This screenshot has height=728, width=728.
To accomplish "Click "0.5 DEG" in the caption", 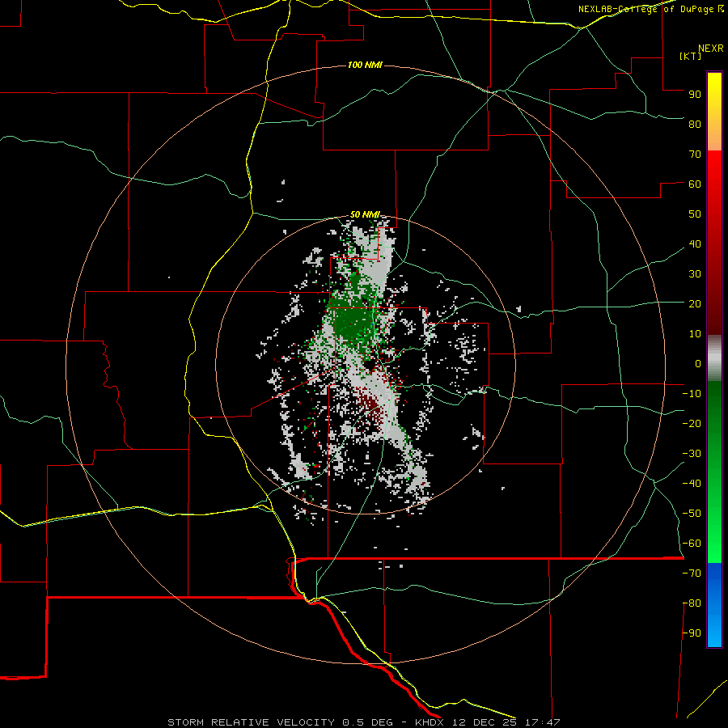I will [367, 722].
